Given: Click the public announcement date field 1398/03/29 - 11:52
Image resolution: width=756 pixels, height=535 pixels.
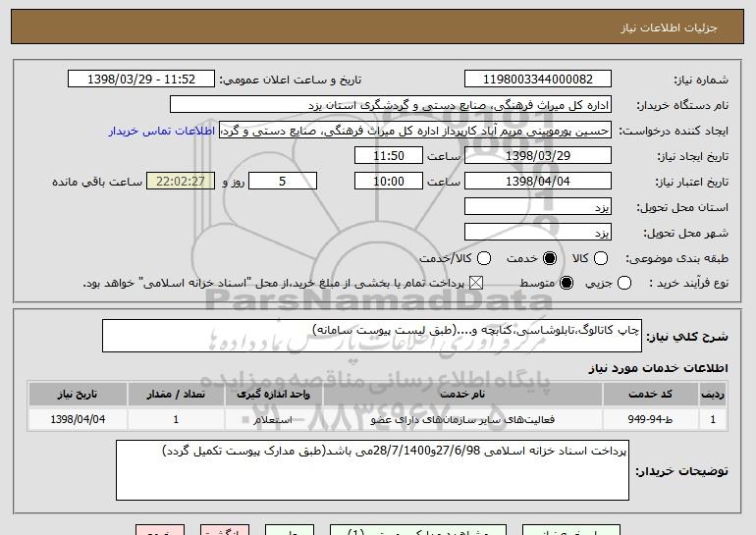Looking at the screenshot, I should click(141, 80).
